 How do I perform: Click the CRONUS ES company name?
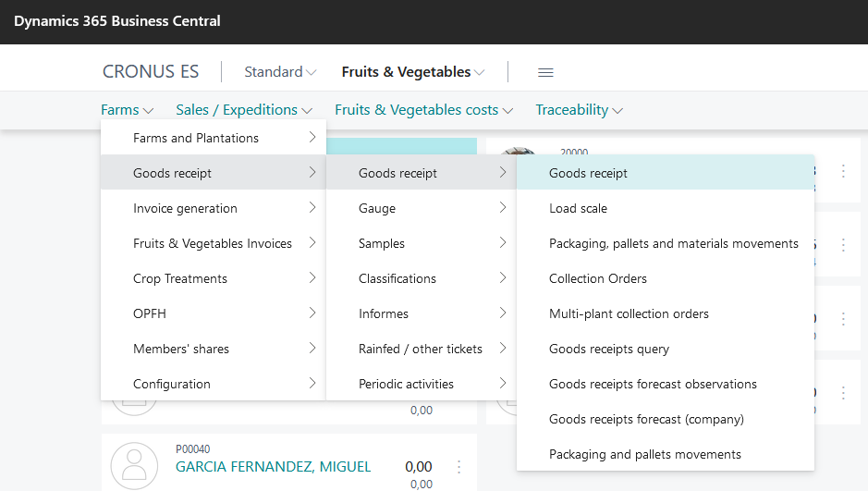151,71
